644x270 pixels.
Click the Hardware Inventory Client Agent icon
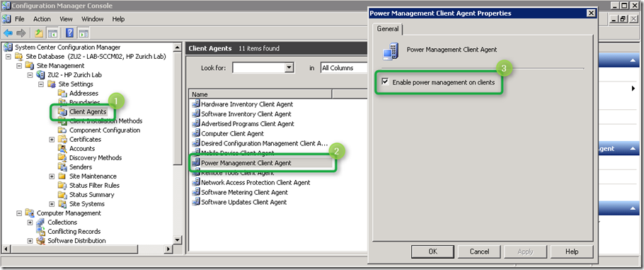point(196,104)
